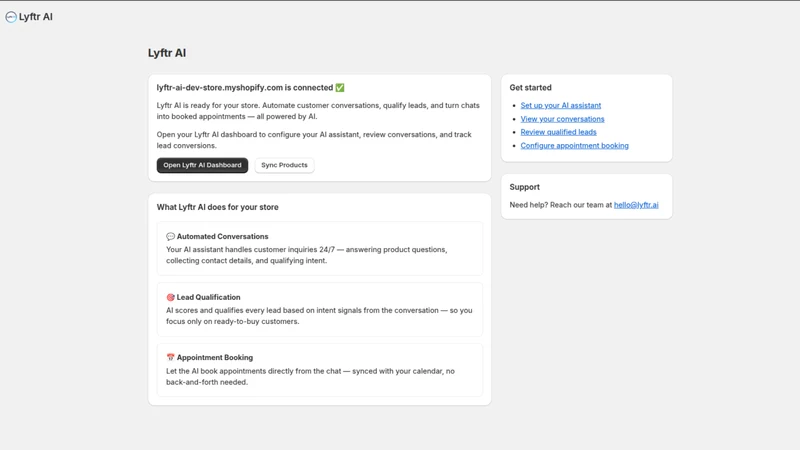This screenshot has width=800, height=450.
Task: Click the 'Your AI assistant handles customer inquiries' text
Action: [x=307, y=255]
